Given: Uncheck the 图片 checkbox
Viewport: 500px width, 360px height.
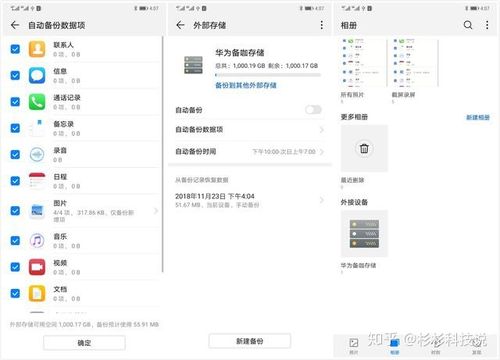Looking at the screenshot, I should point(15,211).
